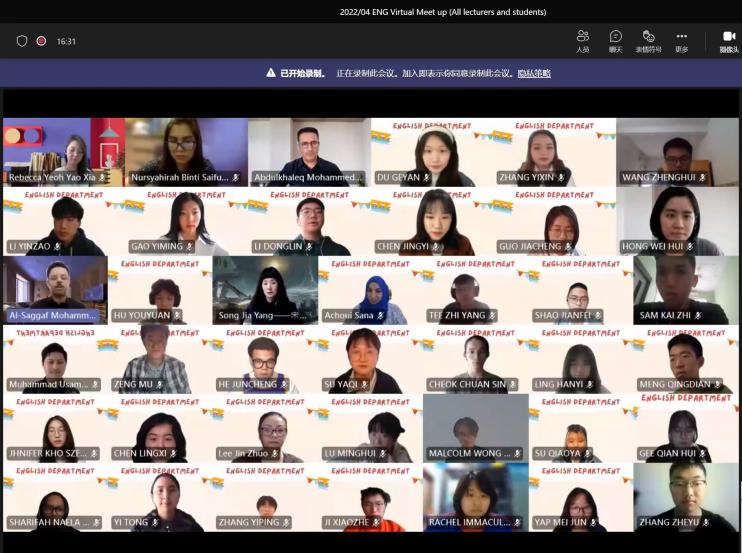Click the red recording indicator icon
The height and width of the screenshot is (553, 742).
(42, 41)
